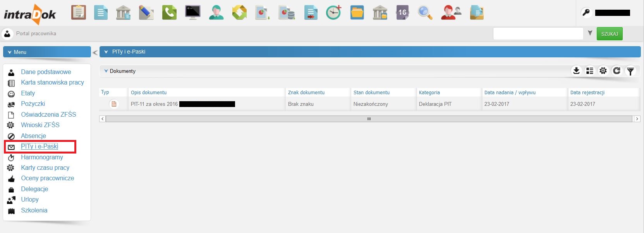The width and height of the screenshot is (644, 233).
Task: Open the calendar icon showing 16
Action: (402, 13)
